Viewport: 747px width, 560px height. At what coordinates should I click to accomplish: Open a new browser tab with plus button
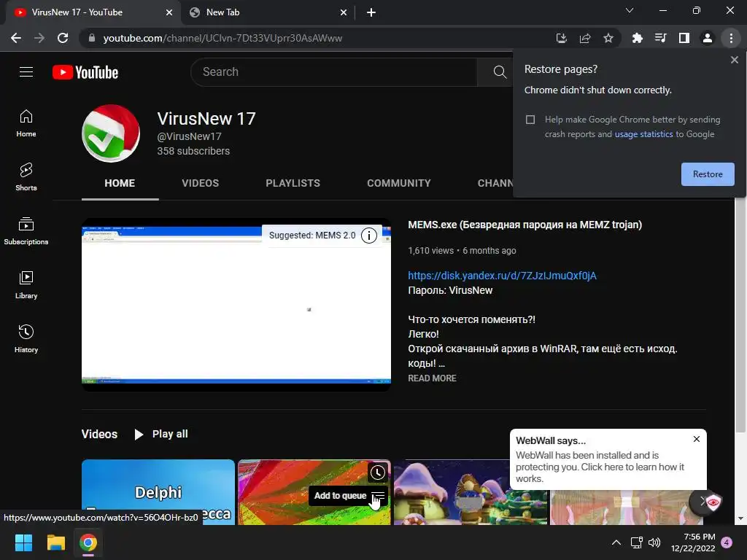[x=371, y=12]
